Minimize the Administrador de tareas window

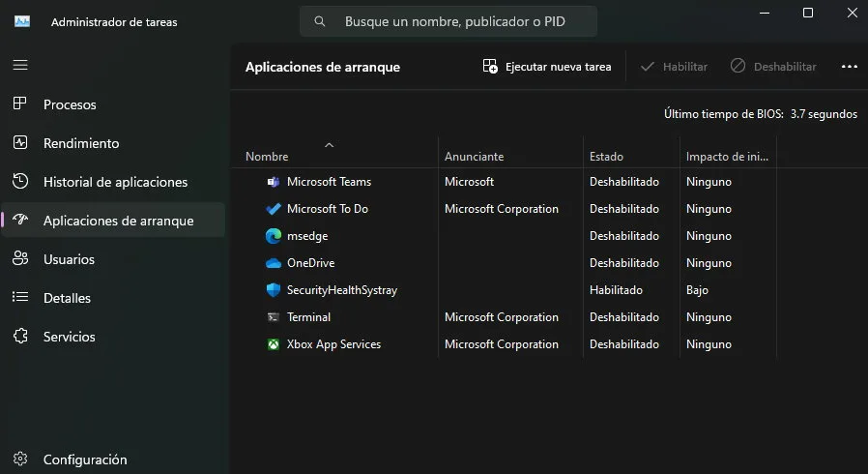click(x=765, y=13)
